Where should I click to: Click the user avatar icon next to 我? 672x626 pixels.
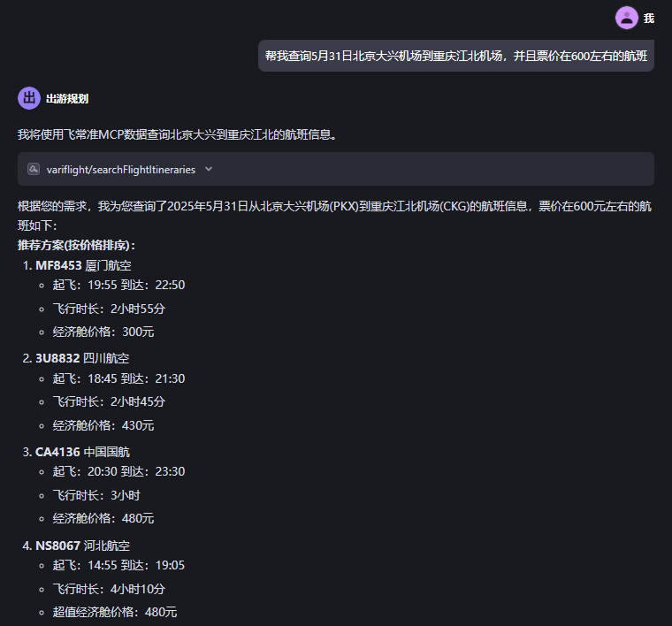coord(627,18)
